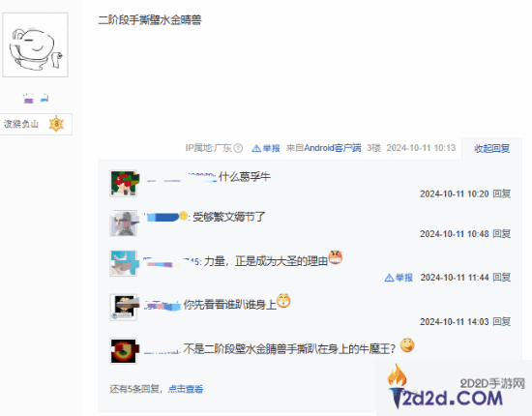Reply to the 11:44 comment
Image resolution: width=532 pixels, height=416 pixels.
click(x=502, y=278)
